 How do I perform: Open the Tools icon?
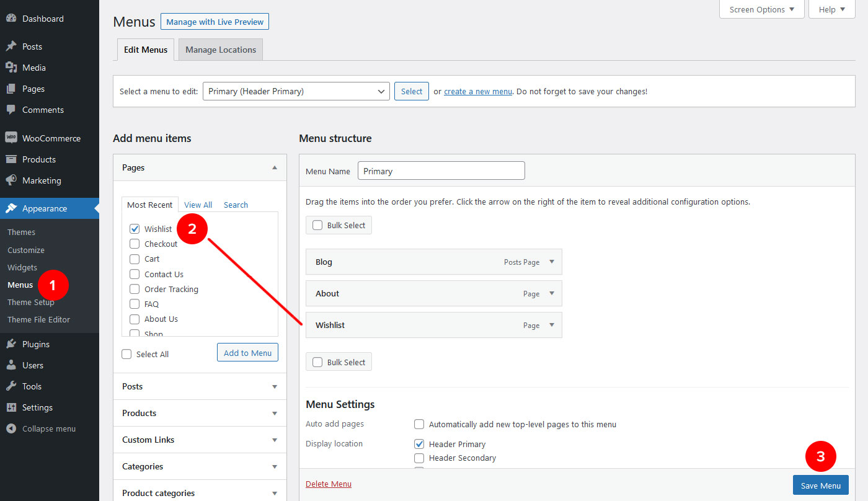pyautogui.click(x=12, y=386)
